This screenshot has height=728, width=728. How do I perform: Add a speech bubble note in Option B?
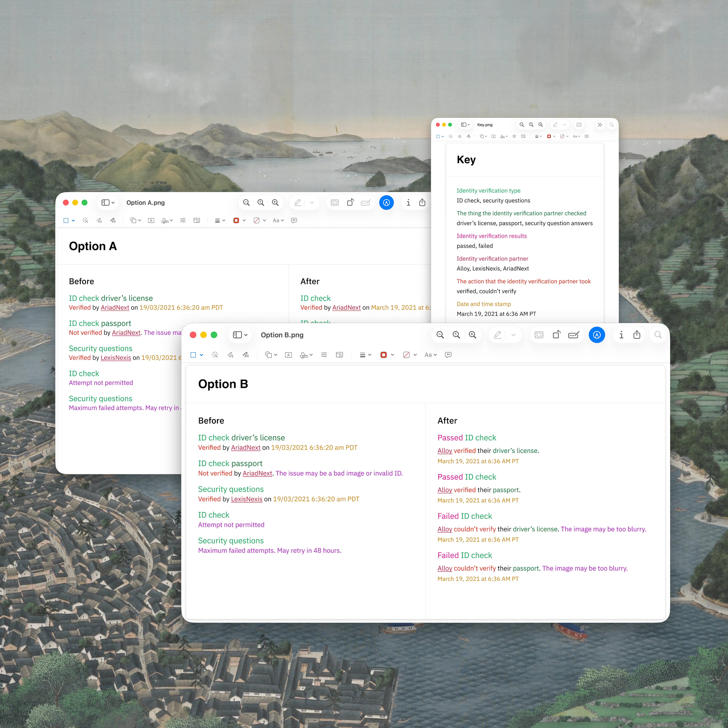coord(448,355)
